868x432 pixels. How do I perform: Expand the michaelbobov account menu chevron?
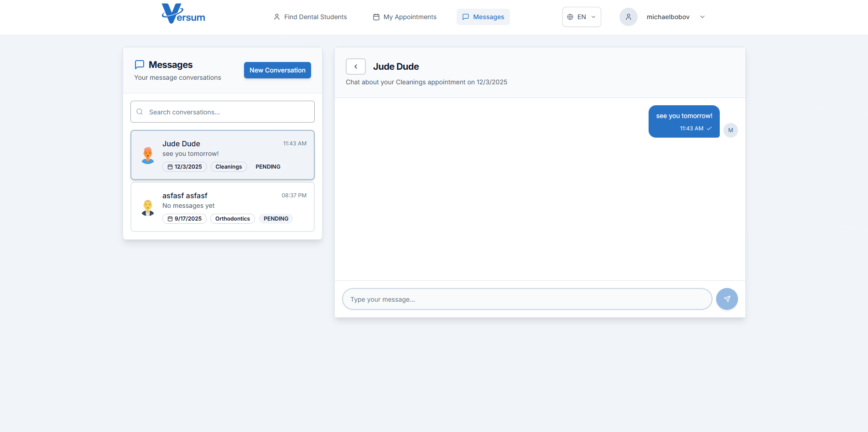(x=702, y=17)
